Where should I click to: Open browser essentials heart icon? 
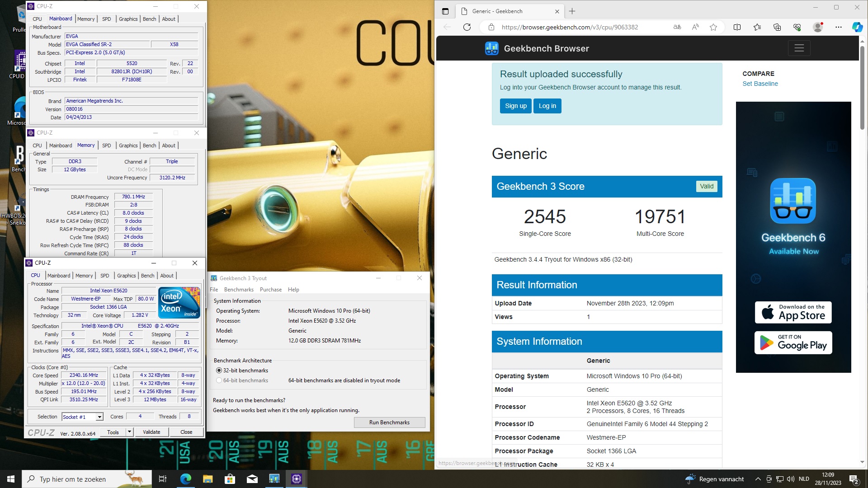[797, 27]
